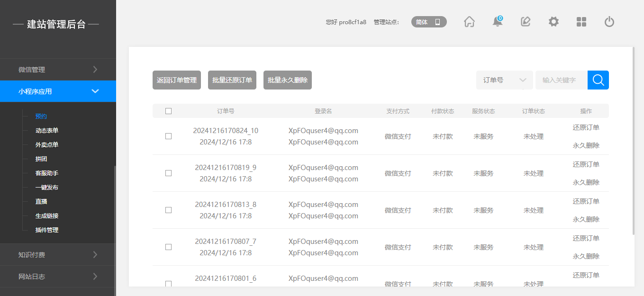Viewport: 644px width, 296px height.
Task: Expand the 微信管理 sidebar section
Action: click(58, 70)
